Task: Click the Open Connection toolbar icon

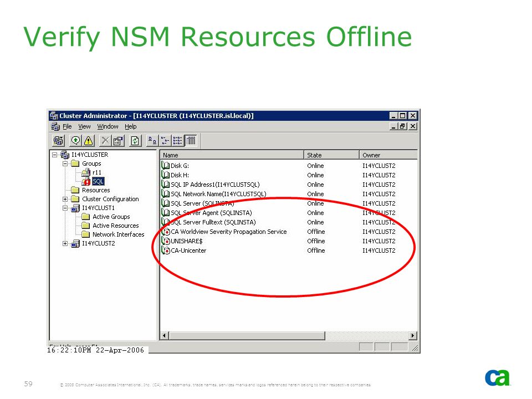Action: pyautogui.click(x=58, y=140)
